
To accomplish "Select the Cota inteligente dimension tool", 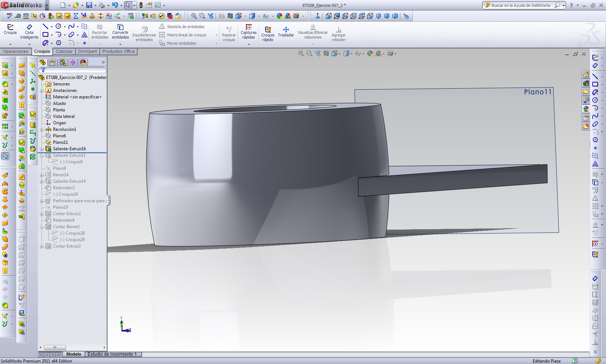I will tap(29, 32).
